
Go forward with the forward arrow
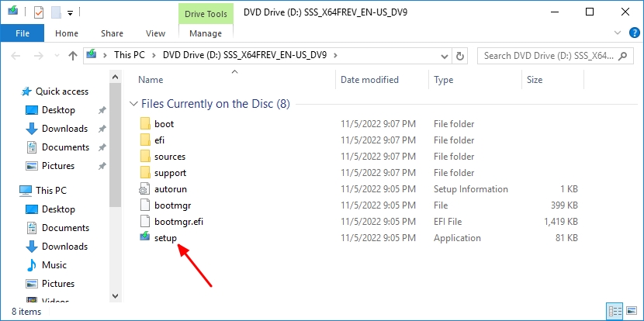(x=39, y=56)
